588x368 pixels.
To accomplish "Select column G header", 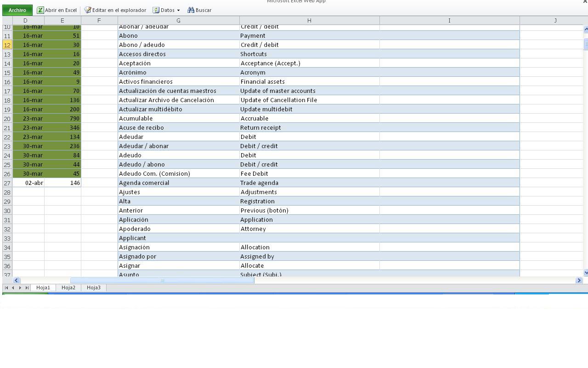I will tap(179, 20).
